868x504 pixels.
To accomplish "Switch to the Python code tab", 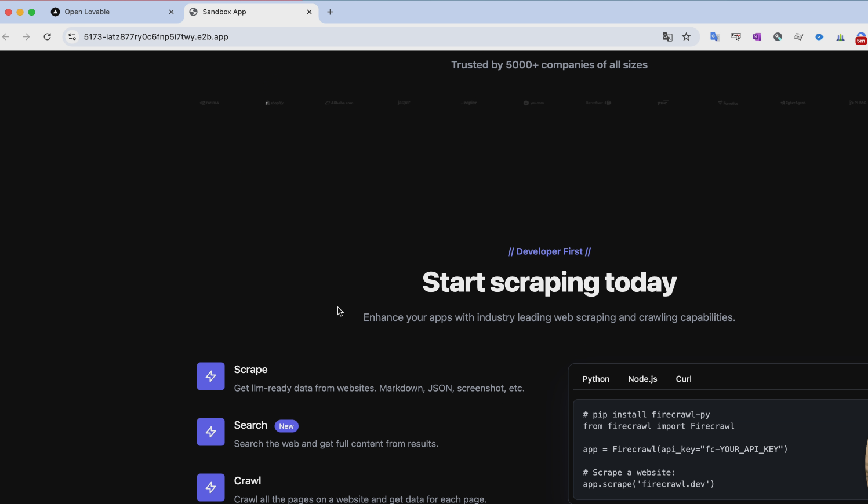I will pos(595,379).
